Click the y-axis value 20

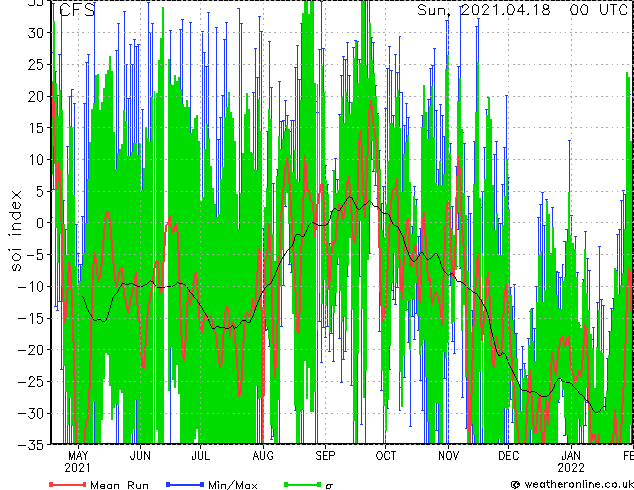click(35, 96)
